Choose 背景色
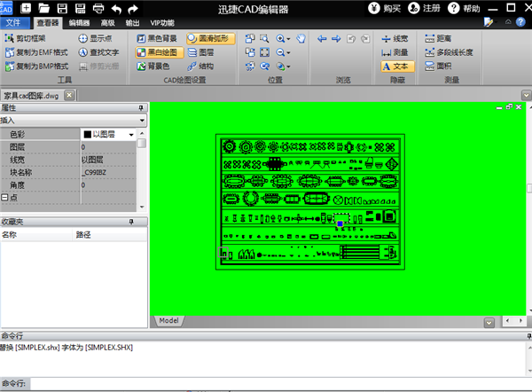 tap(153, 67)
